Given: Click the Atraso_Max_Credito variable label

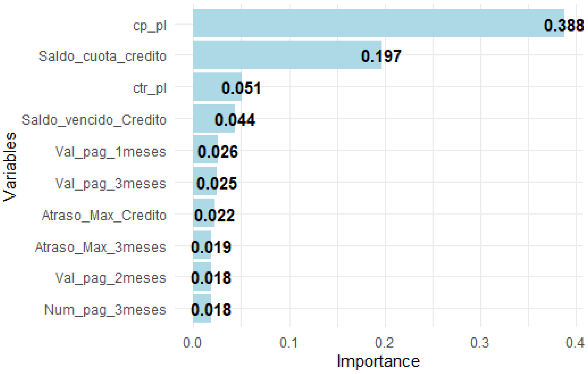Looking at the screenshot, I should click(104, 215).
